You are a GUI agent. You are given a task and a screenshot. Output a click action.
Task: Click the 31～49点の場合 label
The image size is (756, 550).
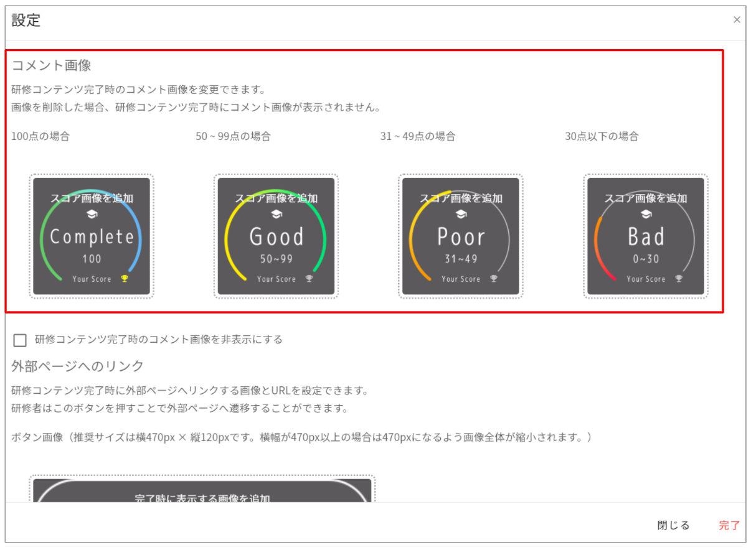[418, 136]
